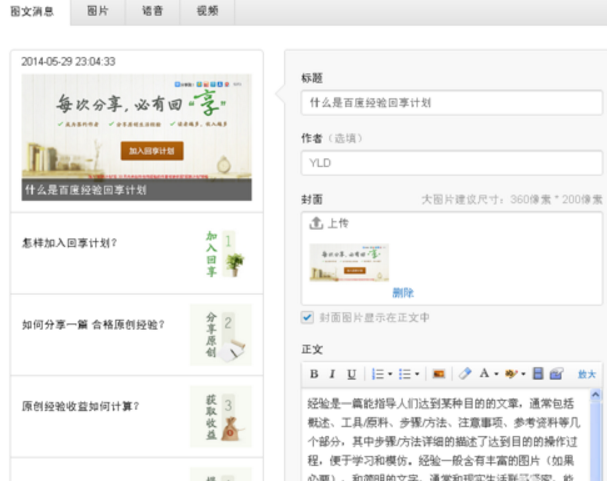This screenshot has height=481, width=607.
Task: Uncheck 封面图片显示在正文中
Action: click(x=307, y=318)
